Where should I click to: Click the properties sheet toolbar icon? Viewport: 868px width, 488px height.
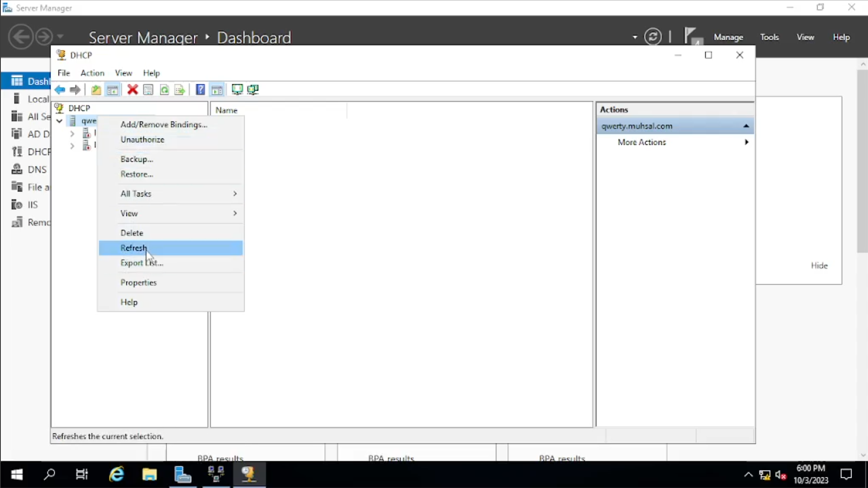tap(148, 89)
